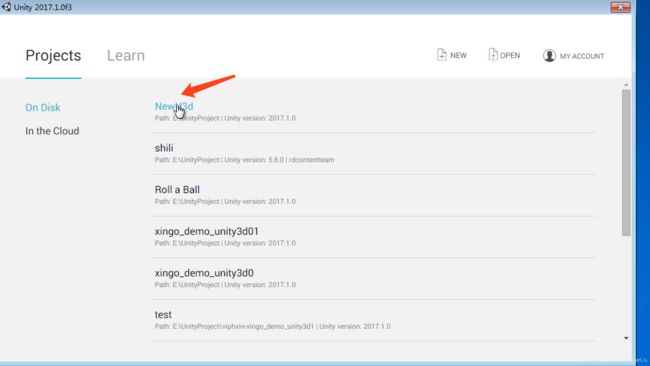Click the scrollbar down arrow
The height and width of the screenshot is (366, 650).
point(626,338)
